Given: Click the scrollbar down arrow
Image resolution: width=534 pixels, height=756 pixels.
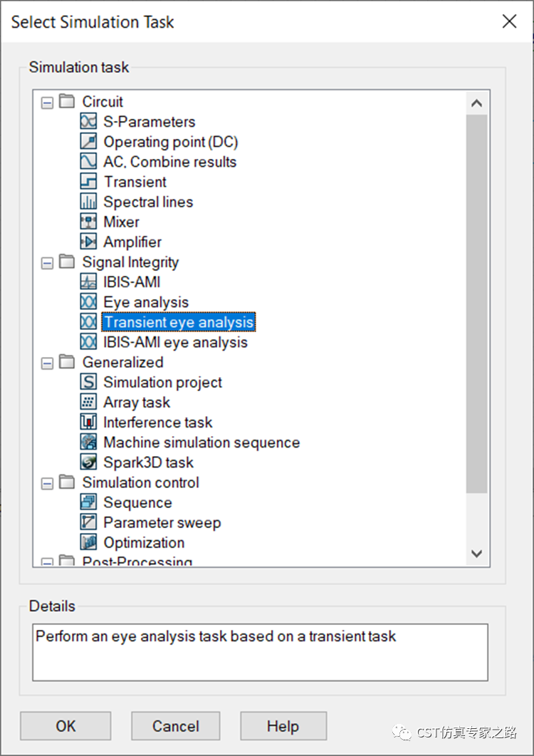Looking at the screenshot, I should click(476, 554).
